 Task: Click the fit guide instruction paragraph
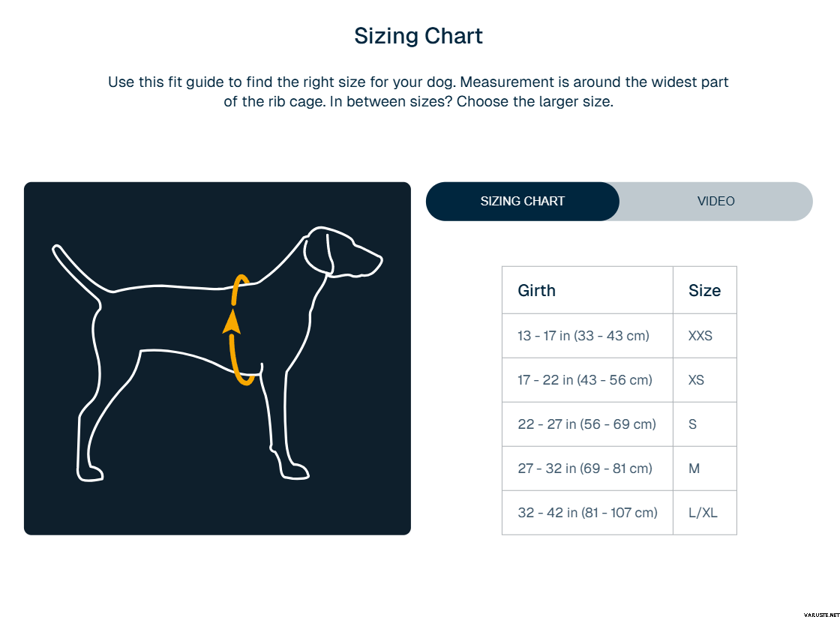pyautogui.click(x=418, y=91)
